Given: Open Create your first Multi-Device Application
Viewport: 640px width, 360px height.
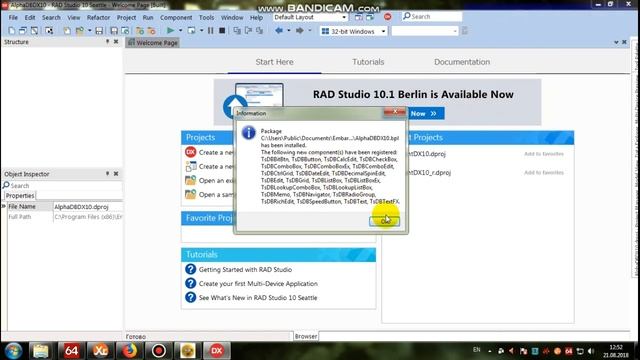Looking at the screenshot, I should coord(258,283).
